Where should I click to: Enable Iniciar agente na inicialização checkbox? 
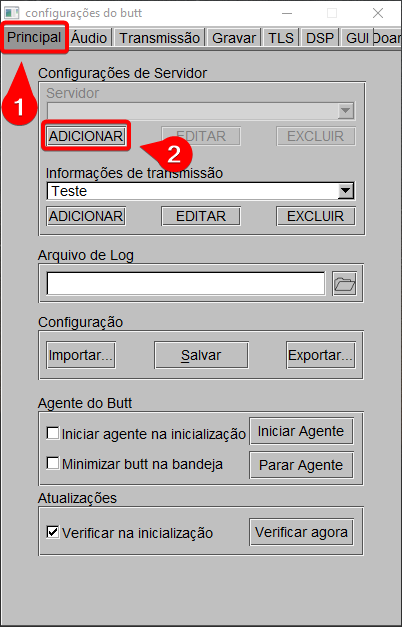click(53, 433)
